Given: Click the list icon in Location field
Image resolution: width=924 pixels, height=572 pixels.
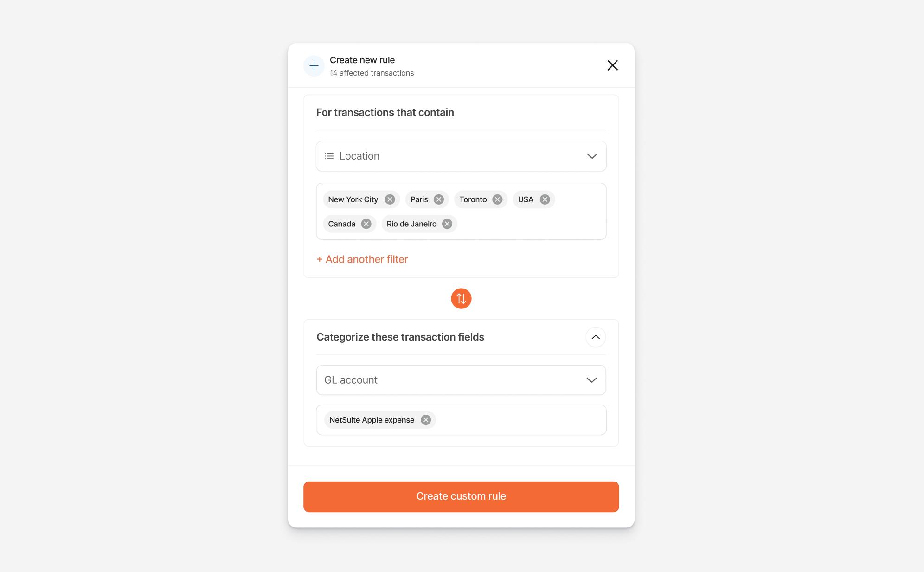Looking at the screenshot, I should 329,156.
